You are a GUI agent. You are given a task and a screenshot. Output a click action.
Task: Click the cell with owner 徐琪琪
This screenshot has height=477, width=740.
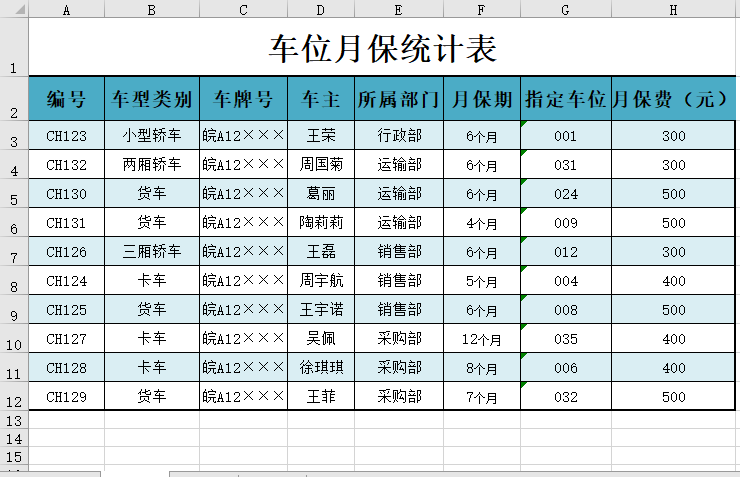coord(320,368)
